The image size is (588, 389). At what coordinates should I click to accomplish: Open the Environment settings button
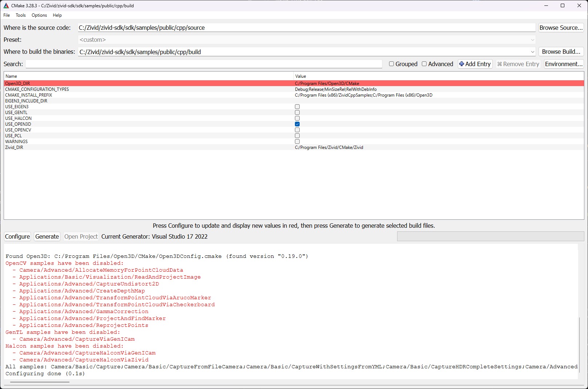[564, 64]
